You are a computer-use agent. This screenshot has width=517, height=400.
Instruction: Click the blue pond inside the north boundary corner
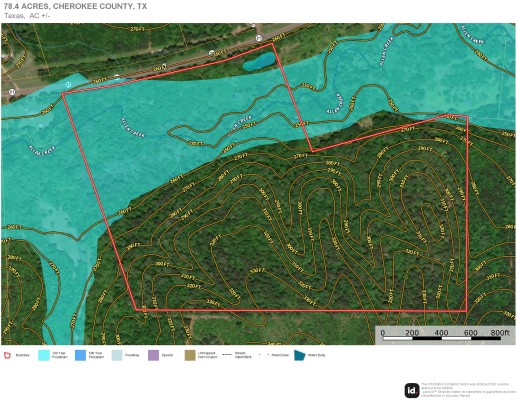(x=259, y=62)
